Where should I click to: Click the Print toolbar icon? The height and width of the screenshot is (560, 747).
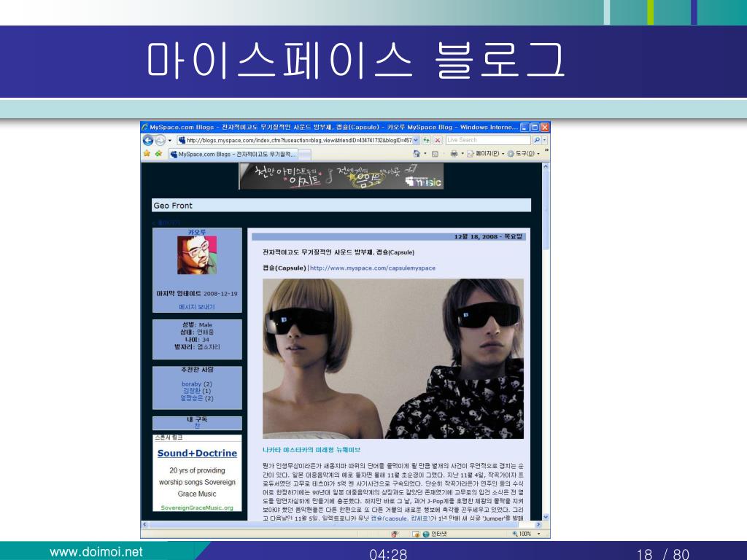tap(454, 153)
